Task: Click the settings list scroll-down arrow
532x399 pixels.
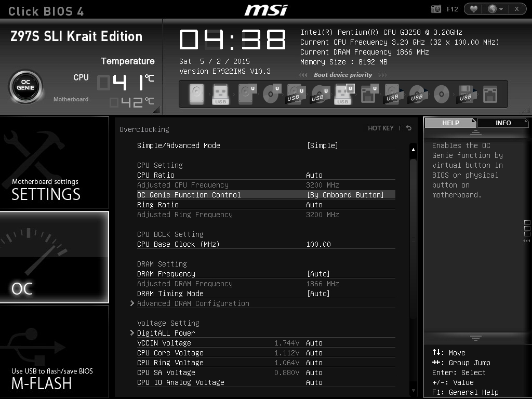Action: click(413, 391)
